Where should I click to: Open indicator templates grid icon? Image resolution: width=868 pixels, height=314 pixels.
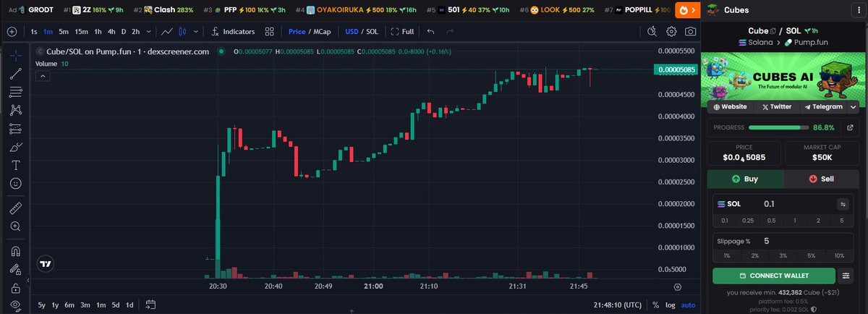point(269,32)
